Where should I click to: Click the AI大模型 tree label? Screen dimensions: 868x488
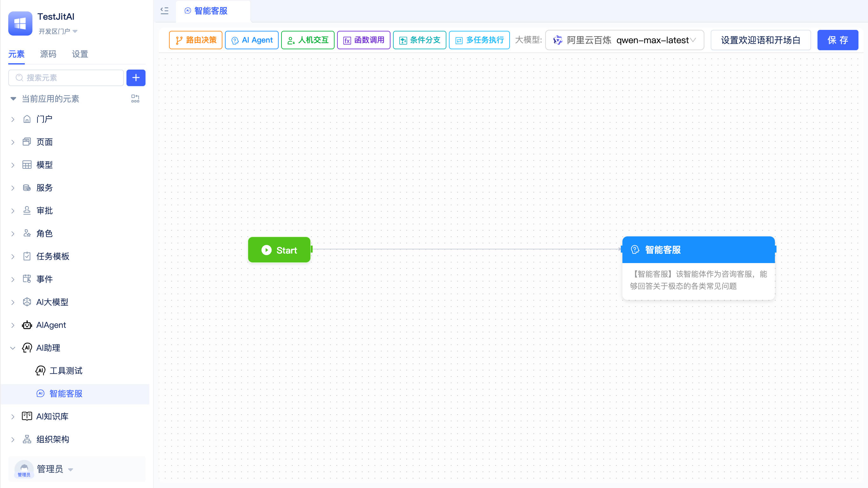[x=52, y=302]
